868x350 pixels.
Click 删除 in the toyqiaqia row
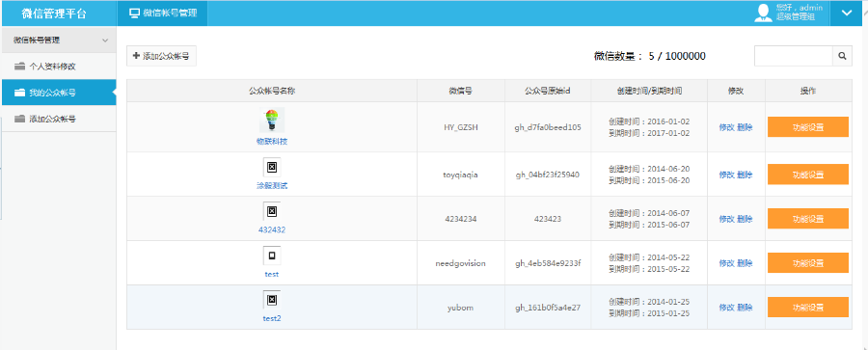point(745,175)
